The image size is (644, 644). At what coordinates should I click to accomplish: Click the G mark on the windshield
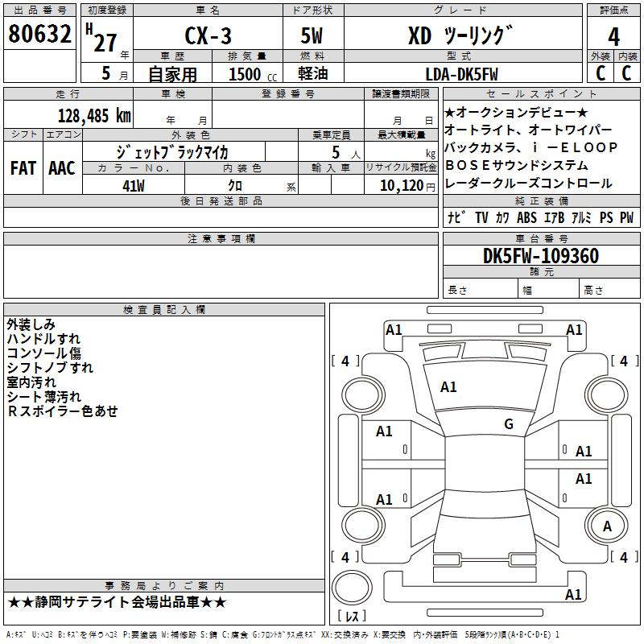point(509,424)
